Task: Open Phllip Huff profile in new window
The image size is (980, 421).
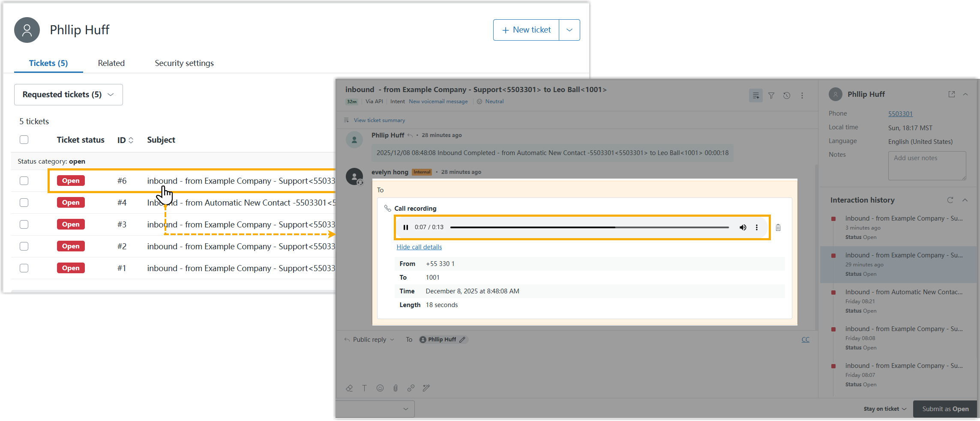Action: click(x=952, y=94)
